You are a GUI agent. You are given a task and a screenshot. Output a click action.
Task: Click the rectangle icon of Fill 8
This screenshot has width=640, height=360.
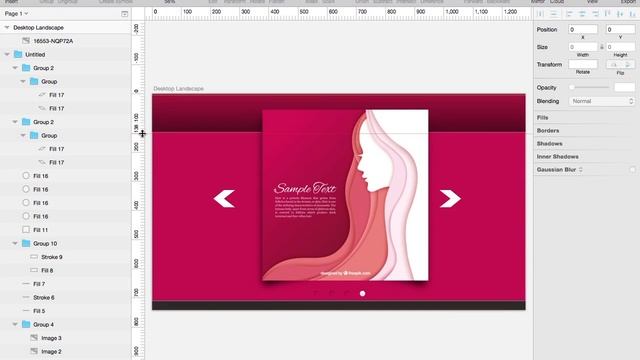[x=34, y=270]
